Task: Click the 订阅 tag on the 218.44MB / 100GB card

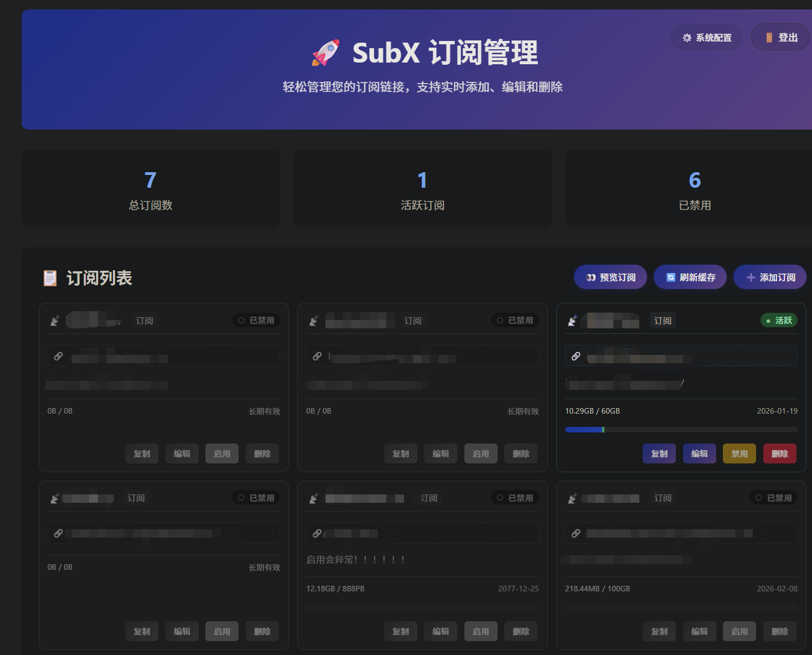Action: click(663, 498)
